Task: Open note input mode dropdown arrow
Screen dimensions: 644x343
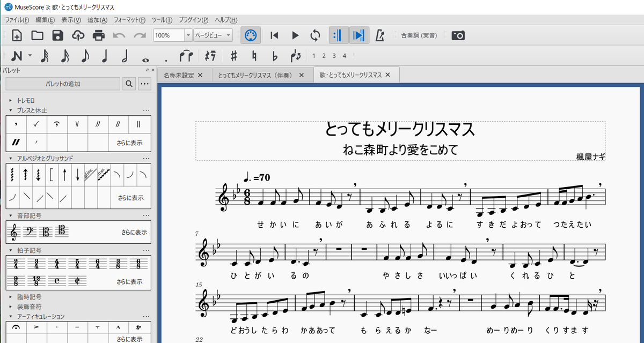Action: point(30,56)
